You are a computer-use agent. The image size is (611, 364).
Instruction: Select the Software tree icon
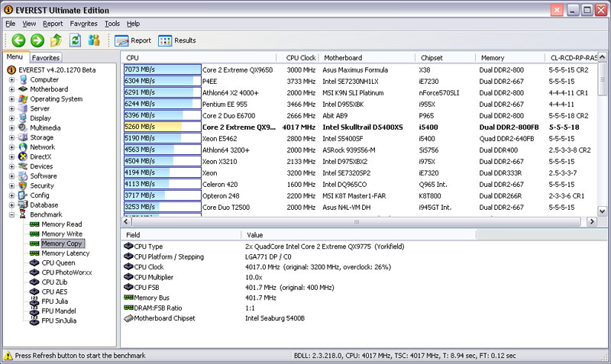click(23, 176)
